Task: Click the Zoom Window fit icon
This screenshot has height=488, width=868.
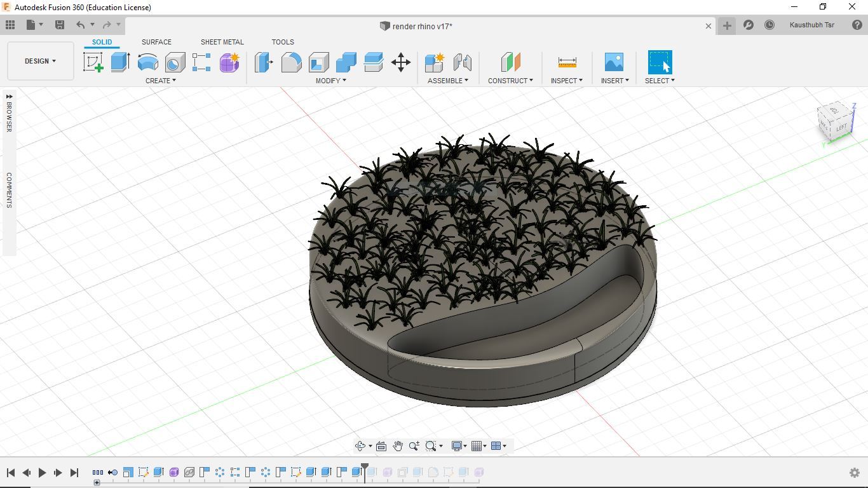Action: 431,446
